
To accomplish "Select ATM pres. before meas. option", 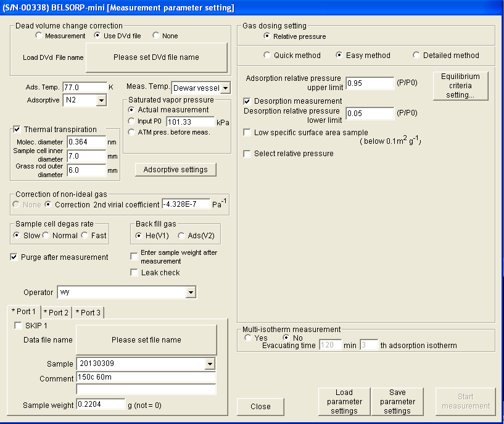I will tap(131, 132).
